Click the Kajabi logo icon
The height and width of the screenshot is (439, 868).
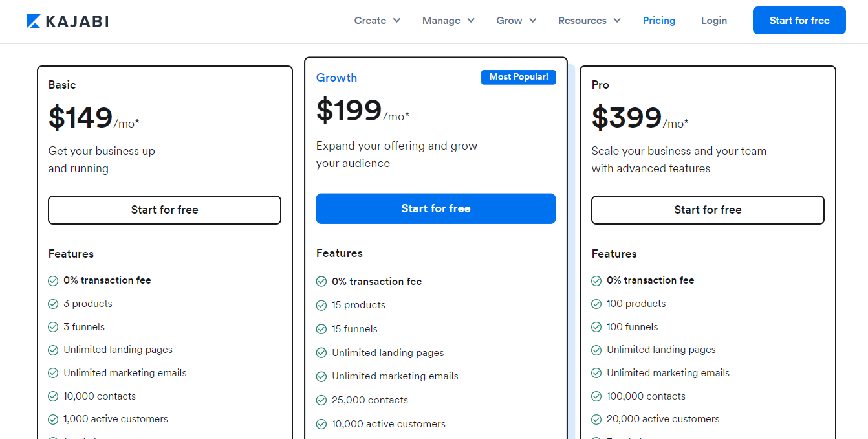coord(34,21)
